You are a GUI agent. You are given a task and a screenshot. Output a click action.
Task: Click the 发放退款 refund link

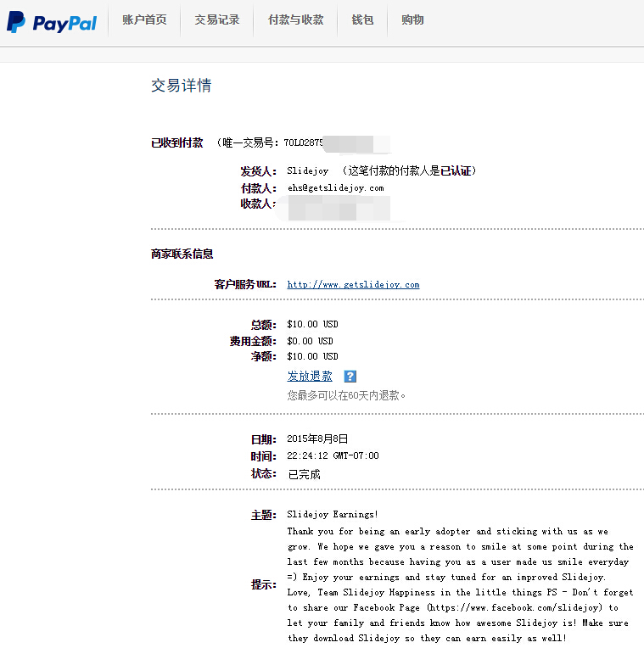click(x=310, y=376)
